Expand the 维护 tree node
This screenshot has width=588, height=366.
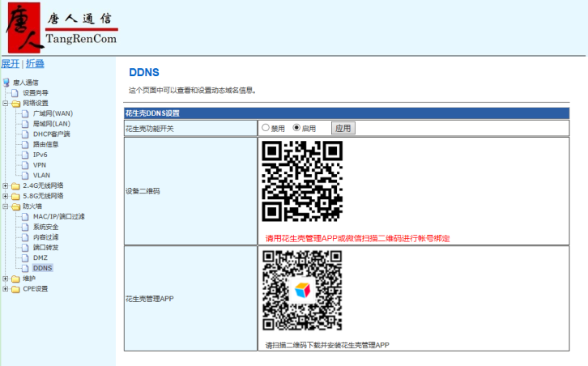[x=6, y=279]
